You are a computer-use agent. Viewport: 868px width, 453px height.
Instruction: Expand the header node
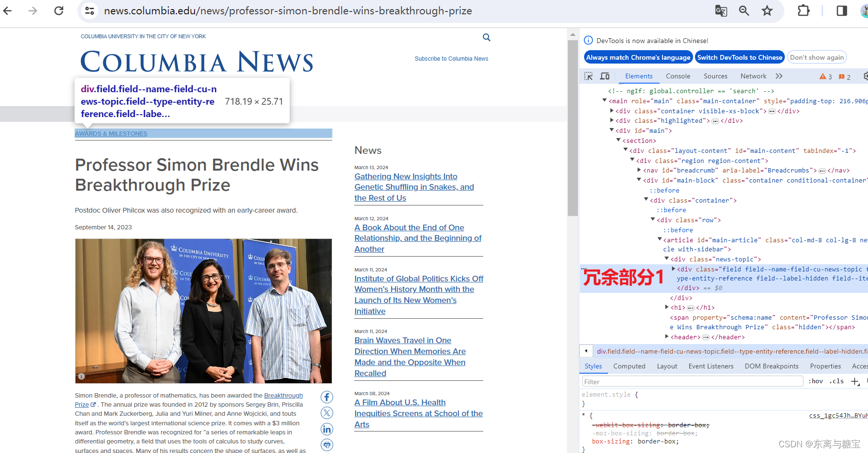coord(667,337)
